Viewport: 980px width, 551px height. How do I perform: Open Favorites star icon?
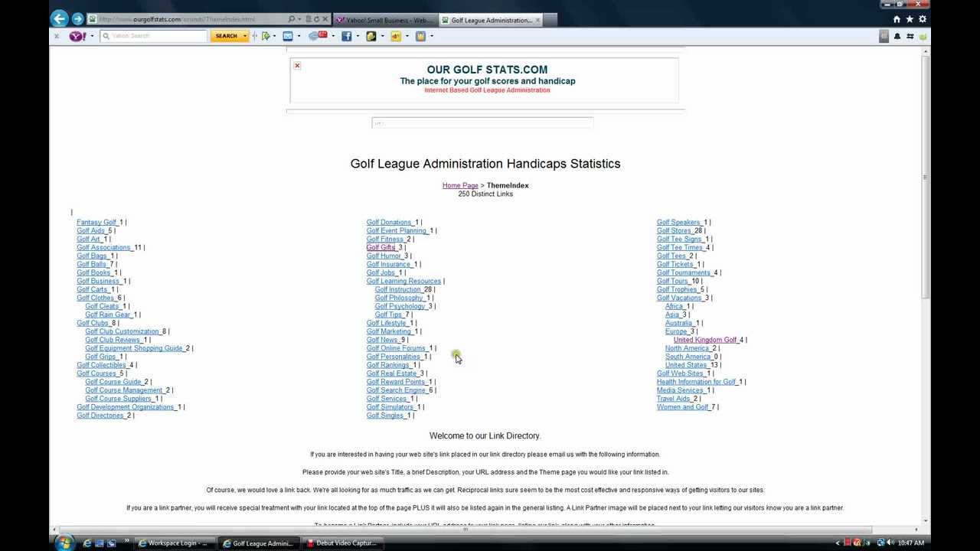pyautogui.click(x=910, y=19)
